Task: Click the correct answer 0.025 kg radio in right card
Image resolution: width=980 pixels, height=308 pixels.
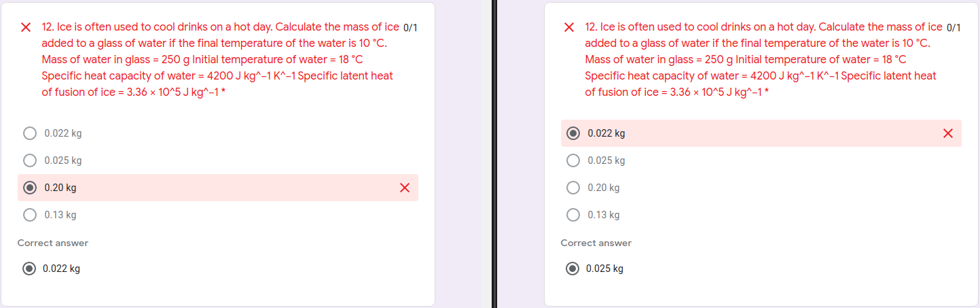Action: [572, 269]
